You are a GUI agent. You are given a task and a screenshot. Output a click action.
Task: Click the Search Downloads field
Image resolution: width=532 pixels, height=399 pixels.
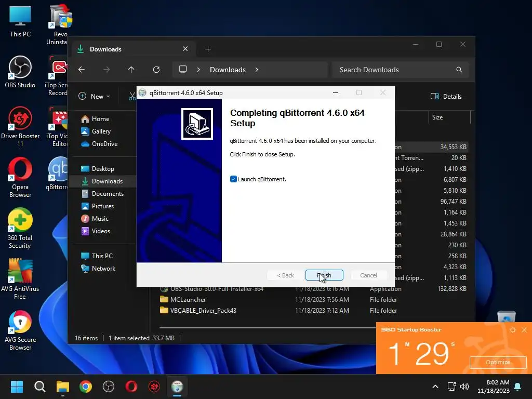[401, 70]
